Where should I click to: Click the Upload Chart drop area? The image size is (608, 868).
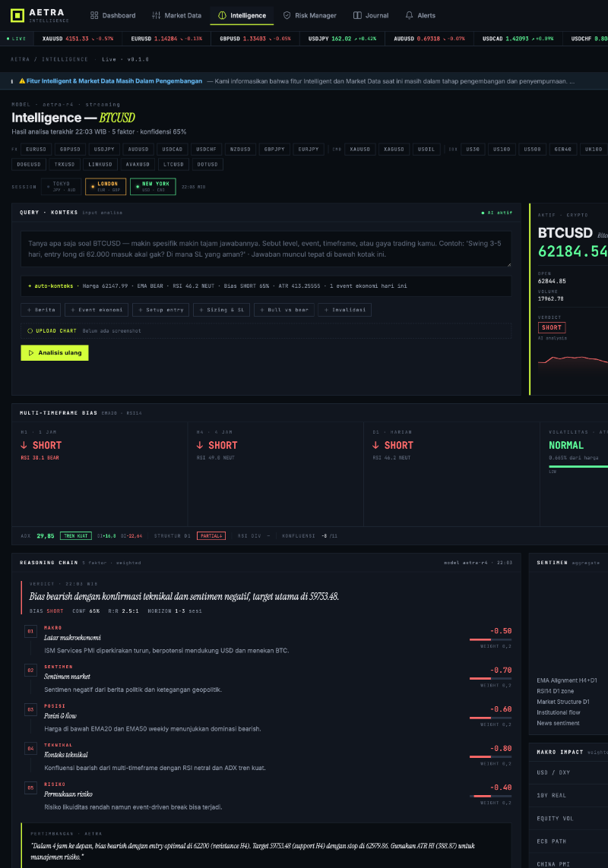[x=266, y=331]
